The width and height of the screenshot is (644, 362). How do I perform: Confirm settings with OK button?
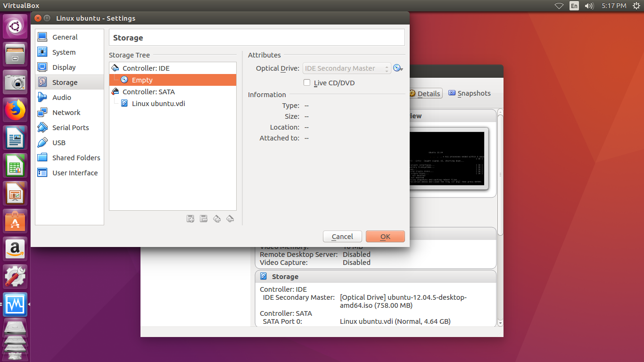tap(385, 237)
